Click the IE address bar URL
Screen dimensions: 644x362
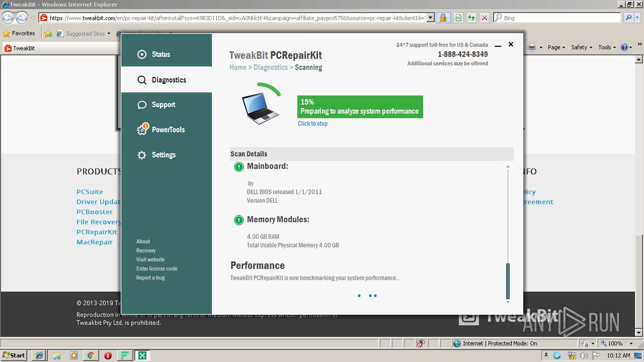238,18
